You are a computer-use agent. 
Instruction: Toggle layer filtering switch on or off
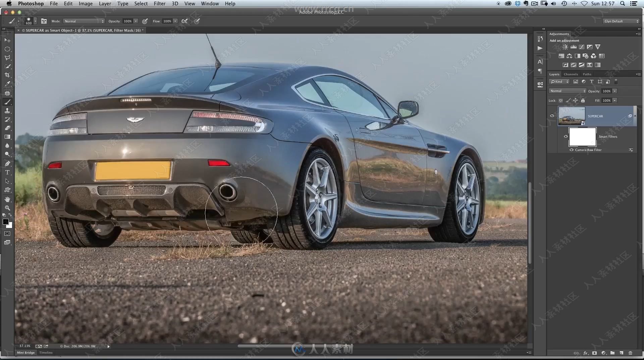[616, 82]
